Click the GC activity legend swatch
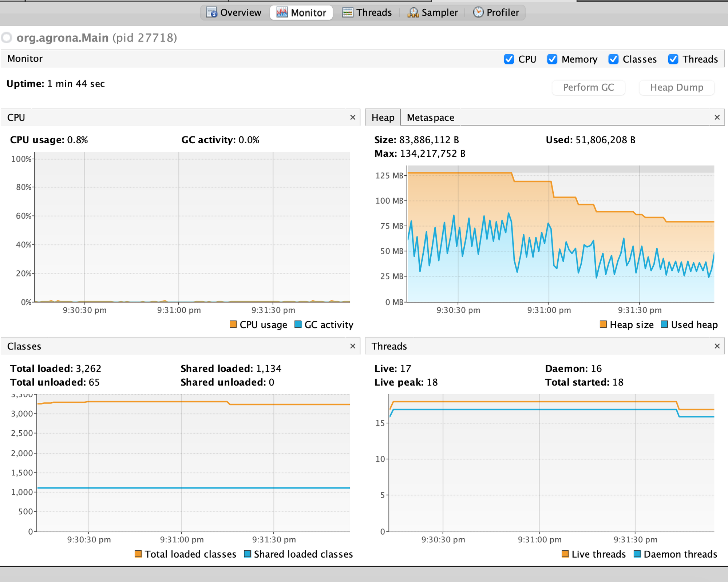 pos(298,324)
